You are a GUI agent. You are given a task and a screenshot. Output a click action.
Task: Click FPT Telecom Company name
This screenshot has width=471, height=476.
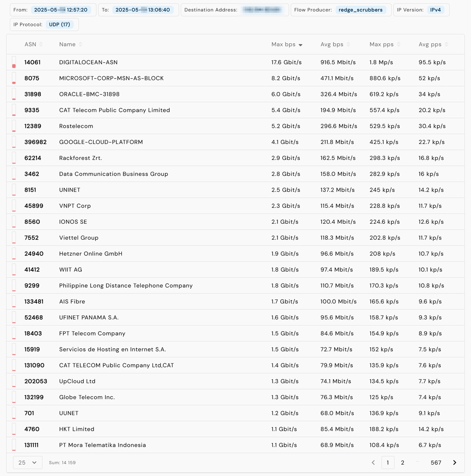coord(92,333)
